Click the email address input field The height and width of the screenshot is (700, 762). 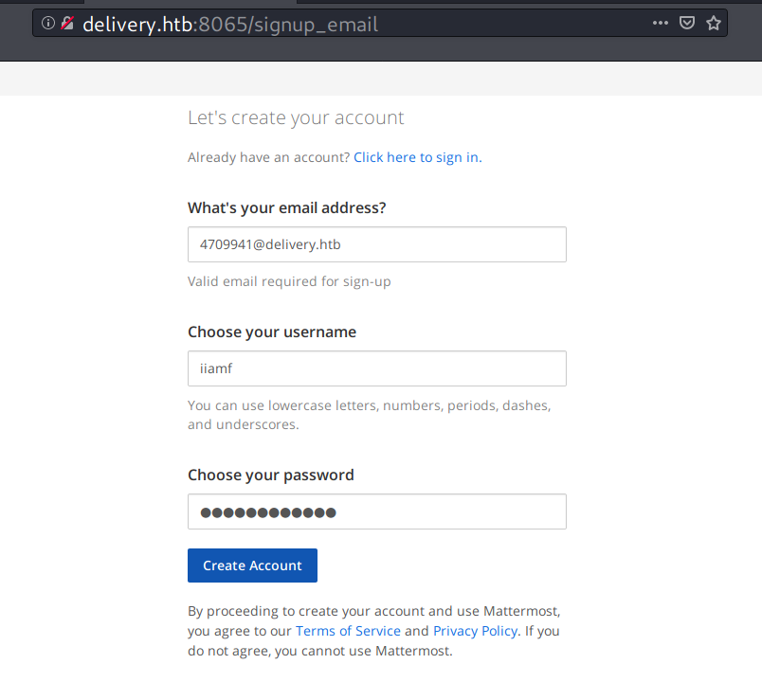[x=376, y=244]
